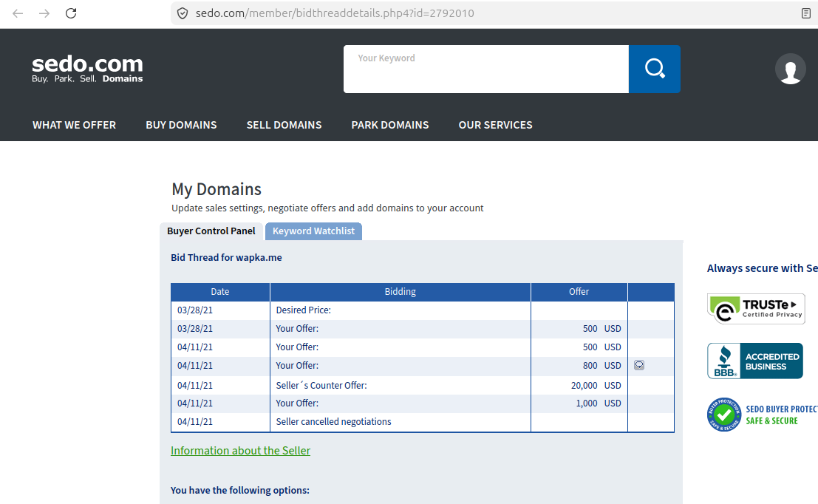Click the Desired Price: row label

[x=304, y=310]
